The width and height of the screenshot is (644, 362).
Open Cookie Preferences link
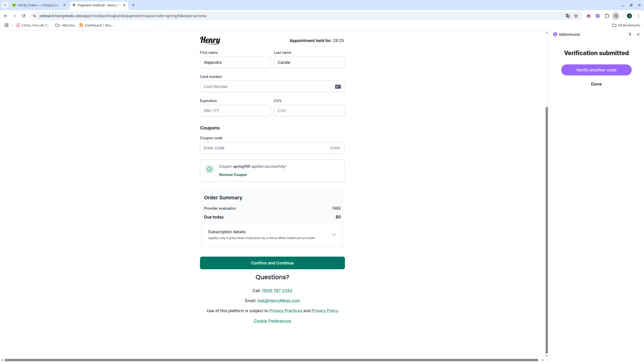[x=272, y=321]
